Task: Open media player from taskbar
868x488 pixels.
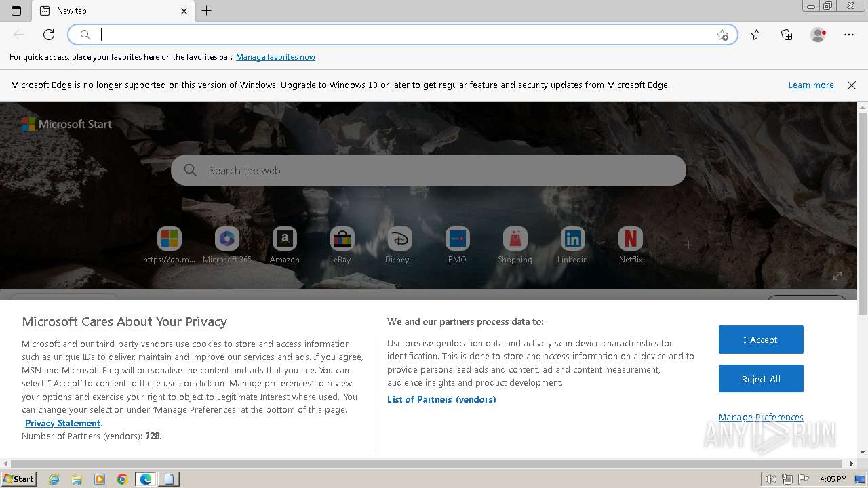Action: (100, 479)
